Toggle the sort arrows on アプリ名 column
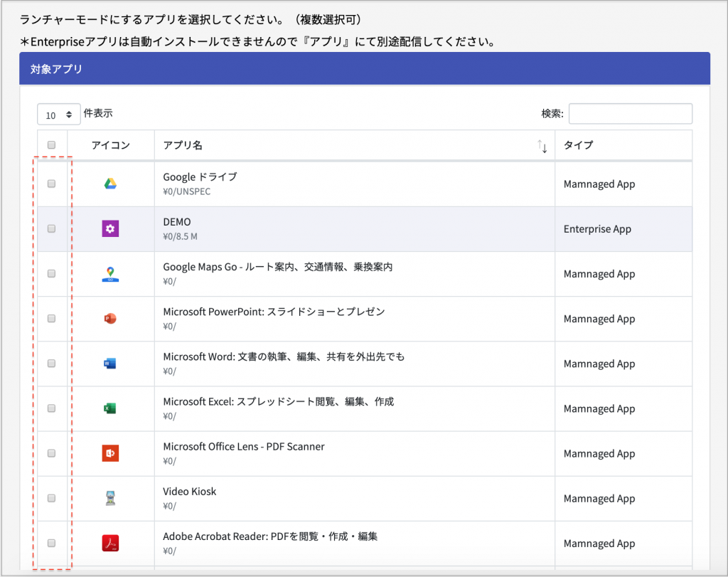The width and height of the screenshot is (728, 577). tap(542, 146)
